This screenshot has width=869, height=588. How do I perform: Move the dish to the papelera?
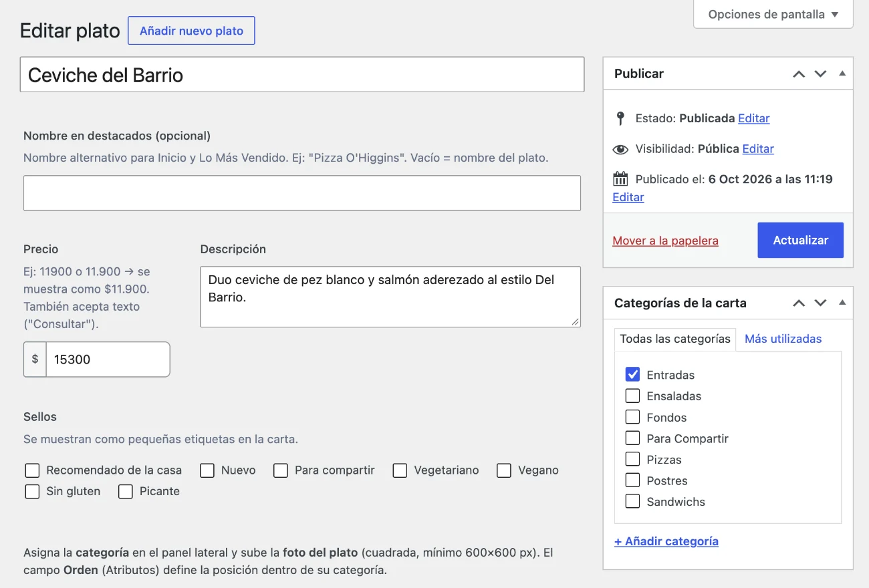[x=665, y=241]
